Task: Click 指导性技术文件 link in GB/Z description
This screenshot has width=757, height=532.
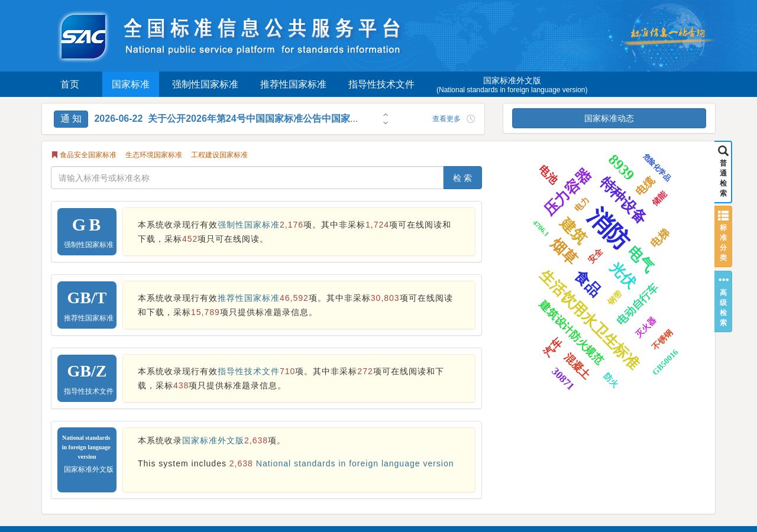Action: tap(248, 371)
